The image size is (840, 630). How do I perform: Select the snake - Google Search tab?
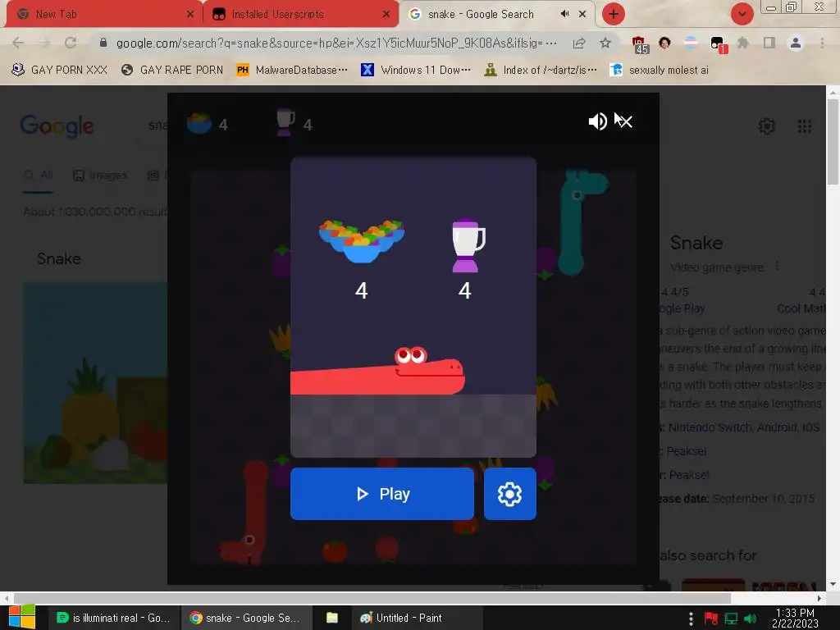click(x=481, y=15)
